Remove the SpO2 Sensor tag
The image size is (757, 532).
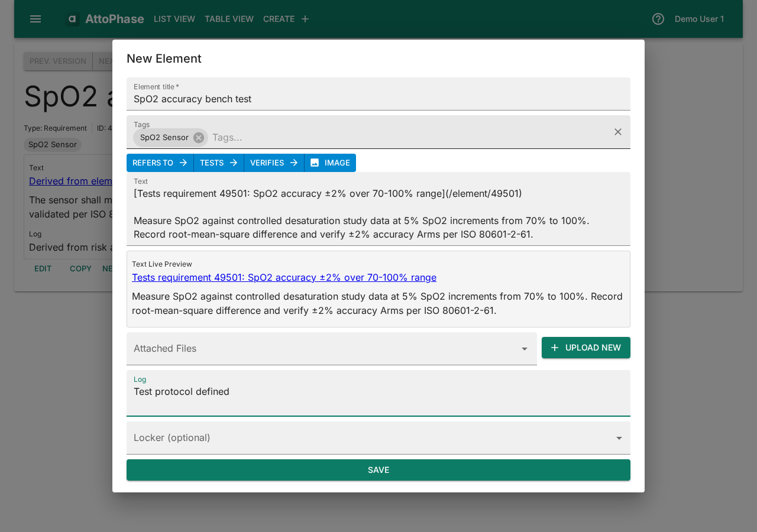point(198,137)
